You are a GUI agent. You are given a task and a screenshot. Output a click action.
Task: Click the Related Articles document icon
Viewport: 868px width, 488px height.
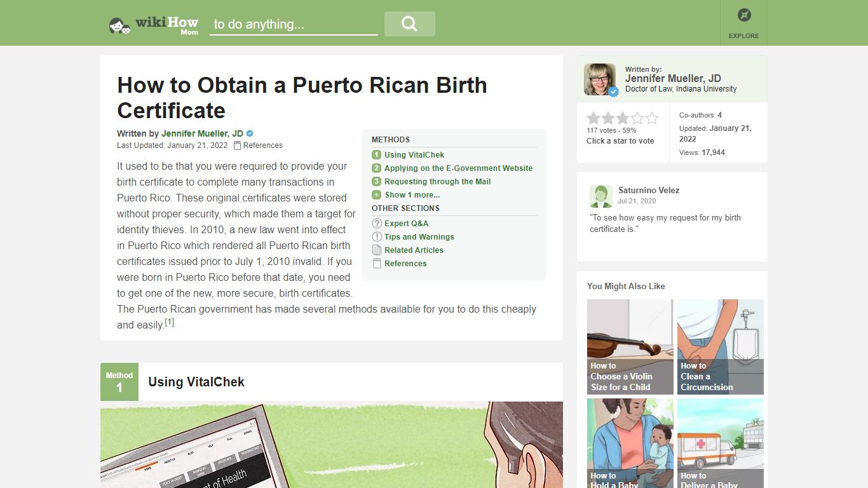[377, 250]
